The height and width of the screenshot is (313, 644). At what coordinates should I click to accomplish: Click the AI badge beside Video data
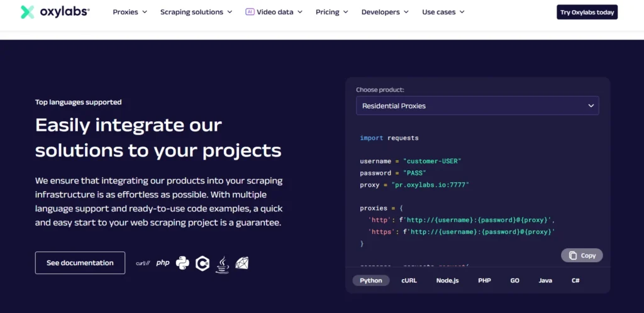[250, 12]
